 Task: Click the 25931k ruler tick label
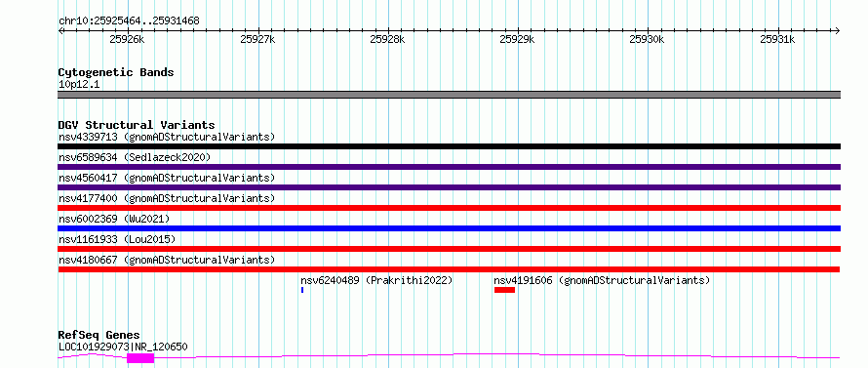coord(777,39)
